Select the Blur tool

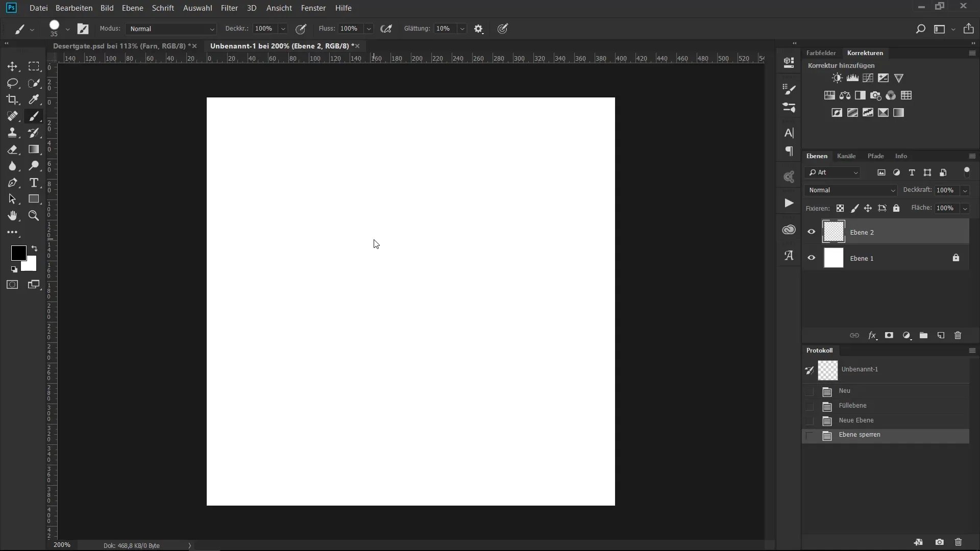(x=12, y=166)
